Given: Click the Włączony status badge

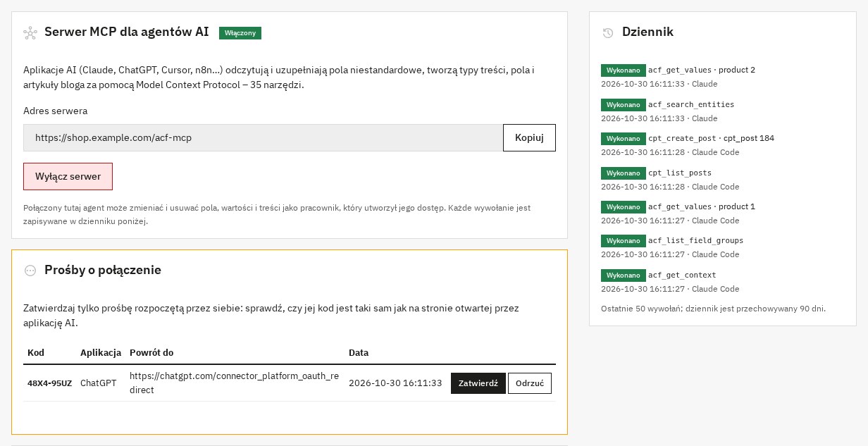Looking at the screenshot, I should tap(240, 33).
